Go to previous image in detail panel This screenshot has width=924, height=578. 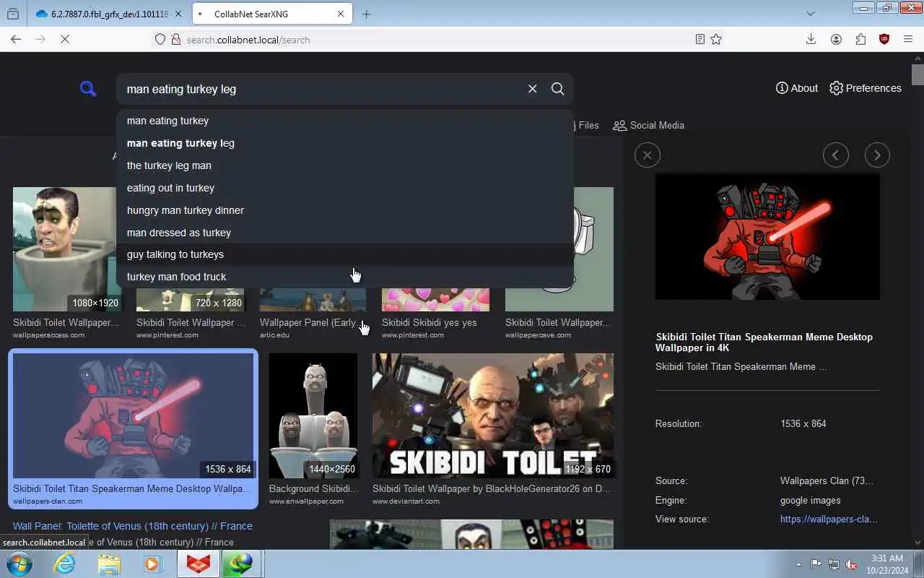click(x=836, y=155)
